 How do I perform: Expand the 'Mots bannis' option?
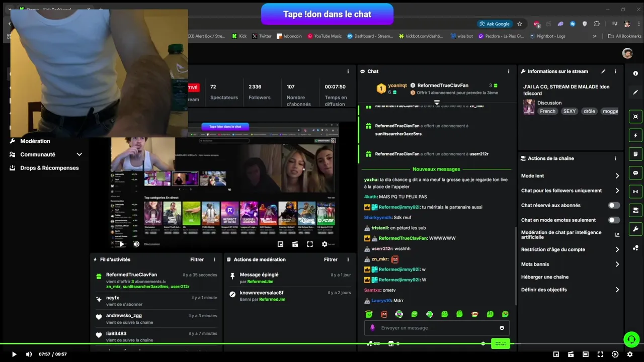click(617, 264)
